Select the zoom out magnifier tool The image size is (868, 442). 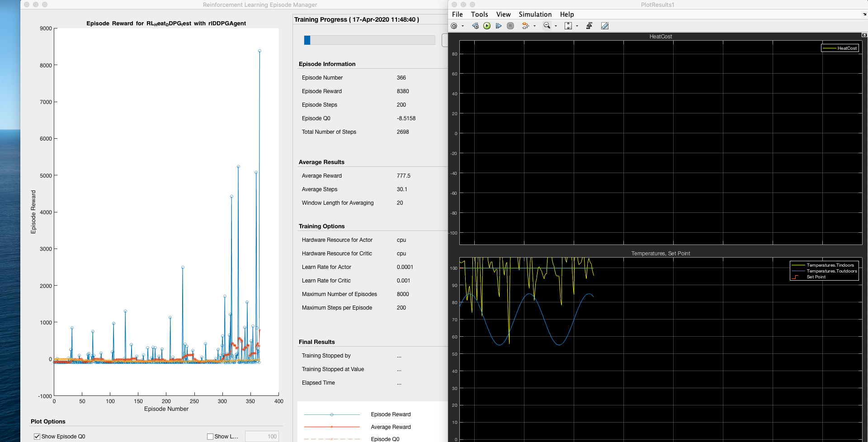point(547,26)
